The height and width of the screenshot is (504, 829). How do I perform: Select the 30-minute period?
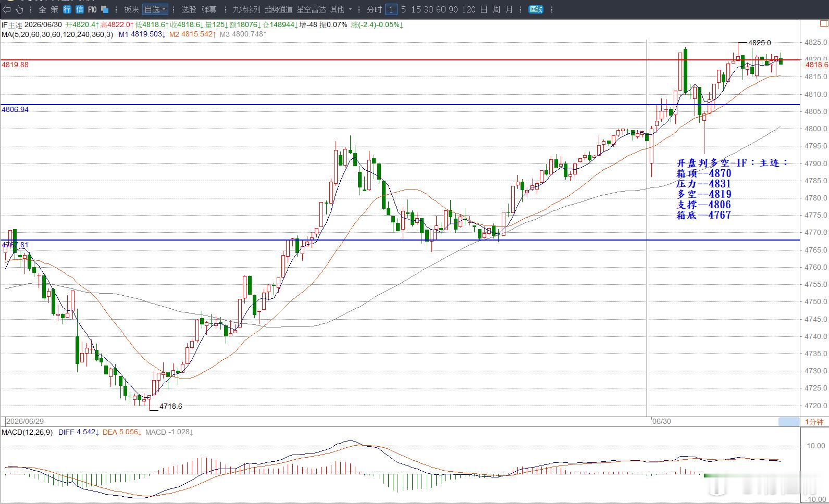click(428, 9)
